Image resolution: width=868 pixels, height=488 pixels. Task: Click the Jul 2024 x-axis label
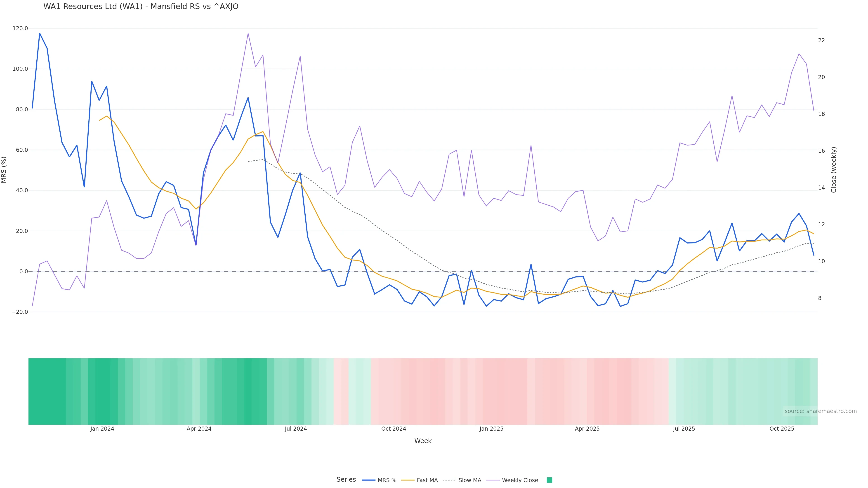[295, 429]
